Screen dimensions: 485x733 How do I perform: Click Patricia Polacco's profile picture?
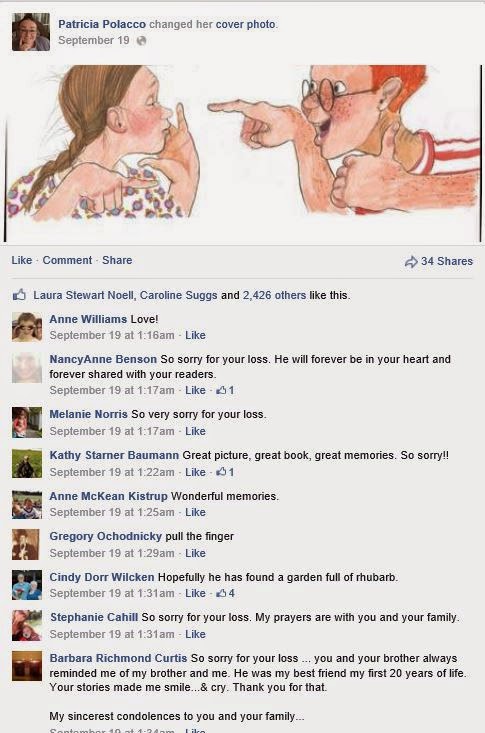[x=31, y=32]
